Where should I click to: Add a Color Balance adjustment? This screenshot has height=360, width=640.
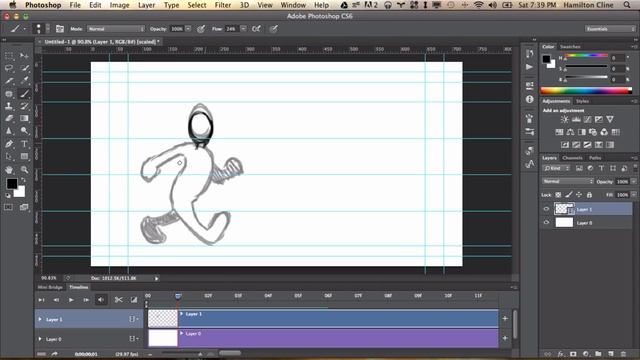click(570, 132)
